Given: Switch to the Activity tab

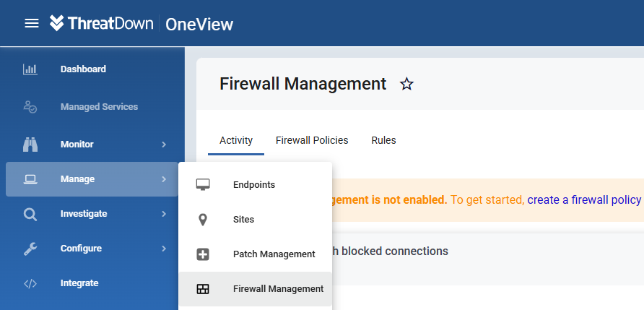Looking at the screenshot, I should [236, 140].
